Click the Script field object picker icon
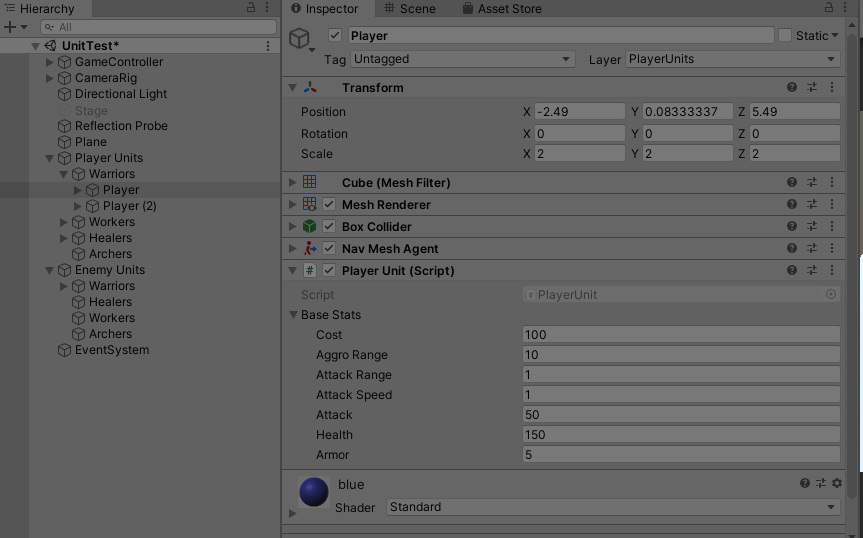 pos(831,295)
